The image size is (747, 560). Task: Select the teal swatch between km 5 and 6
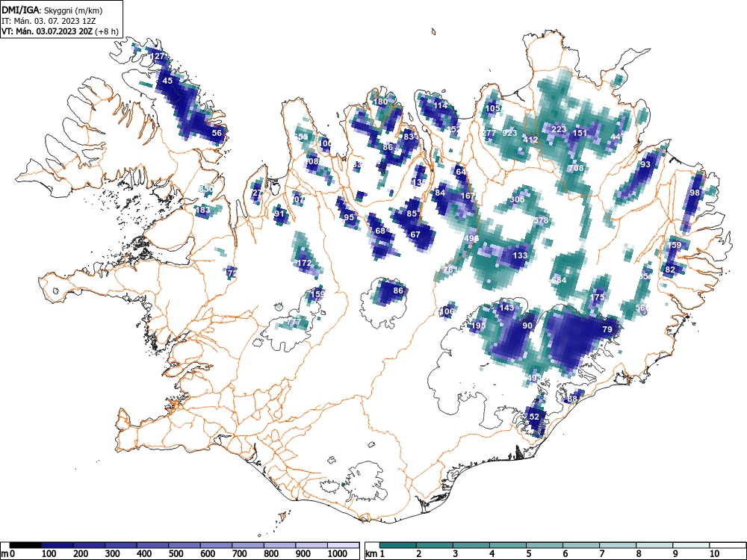tap(545, 545)
